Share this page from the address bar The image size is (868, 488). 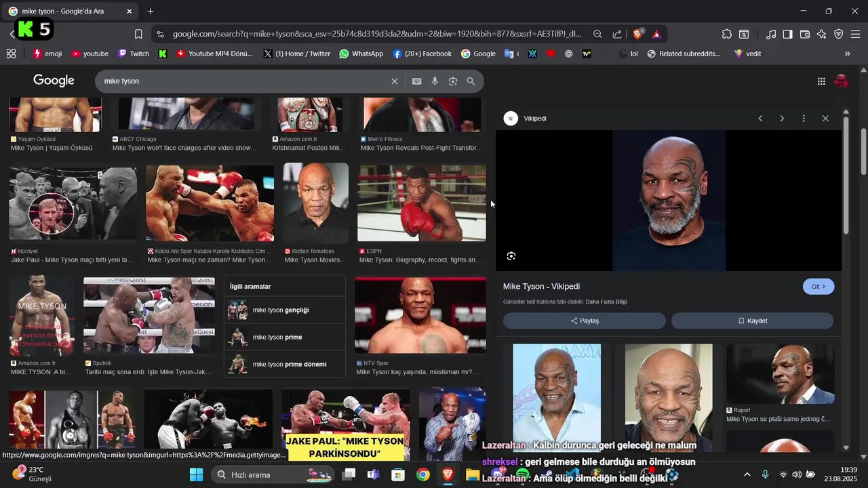tap(617, 34)
